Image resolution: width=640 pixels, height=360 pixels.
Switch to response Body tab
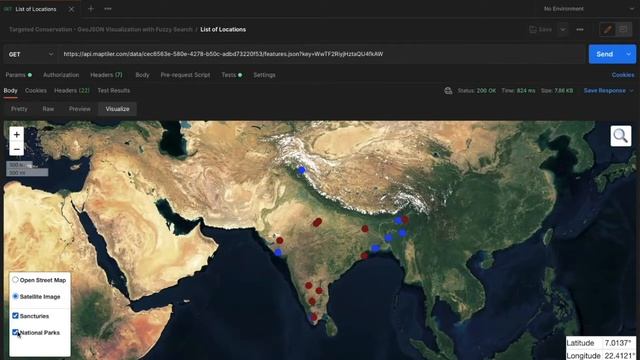pyautogui.click(x=11, y=91)
